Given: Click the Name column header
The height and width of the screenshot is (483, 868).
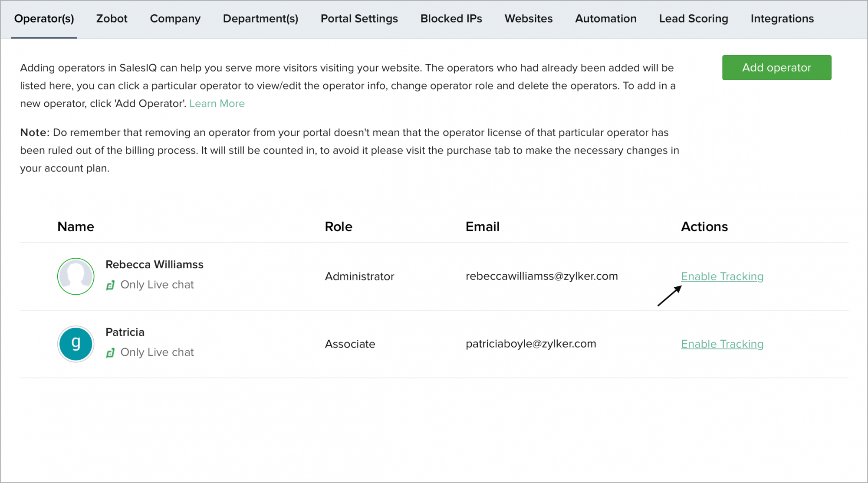Looking at the screenshot, I should pyautogui.click(x=76, y=227).
